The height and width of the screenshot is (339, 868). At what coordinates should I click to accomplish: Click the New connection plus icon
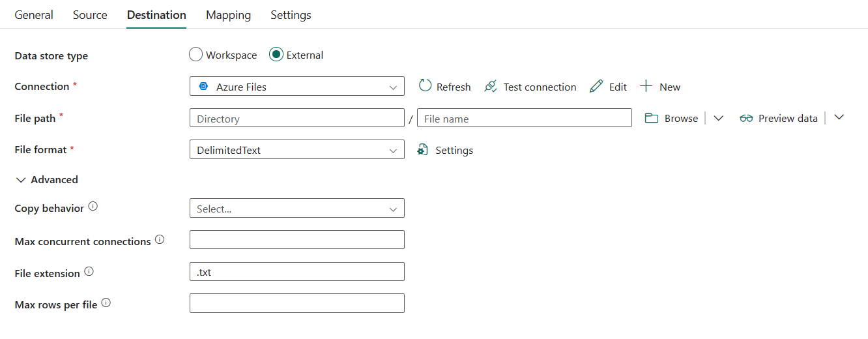pyautogui.click(x=646, y=86)
